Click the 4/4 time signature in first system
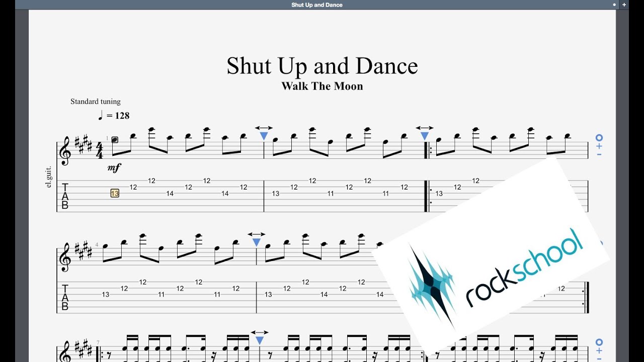Viewport: 644px width, 362px height. (x=99, y=151)
